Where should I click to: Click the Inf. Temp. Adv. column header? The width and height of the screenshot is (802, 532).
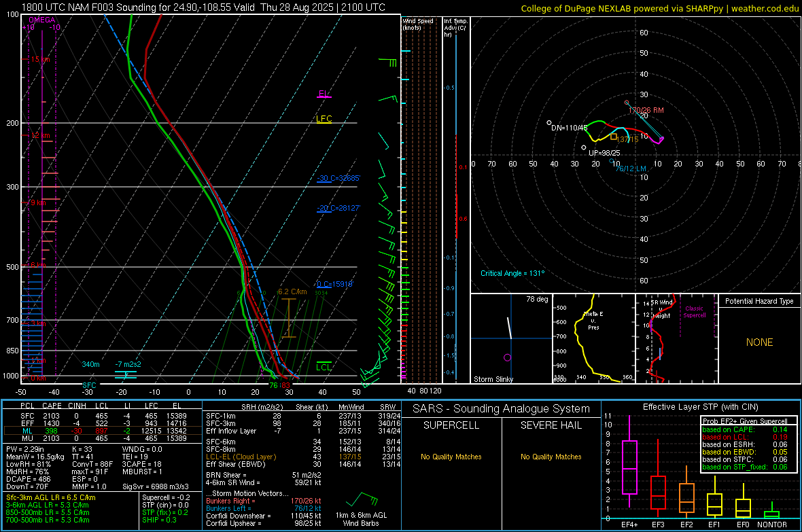click(x=455, y=28)
